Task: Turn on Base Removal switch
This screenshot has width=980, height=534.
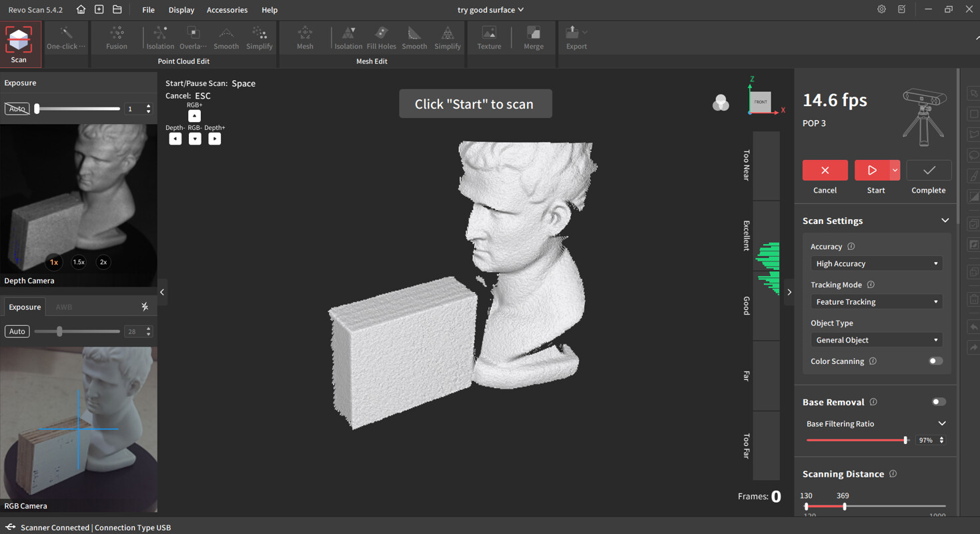Action: click(x=938, y=402)
